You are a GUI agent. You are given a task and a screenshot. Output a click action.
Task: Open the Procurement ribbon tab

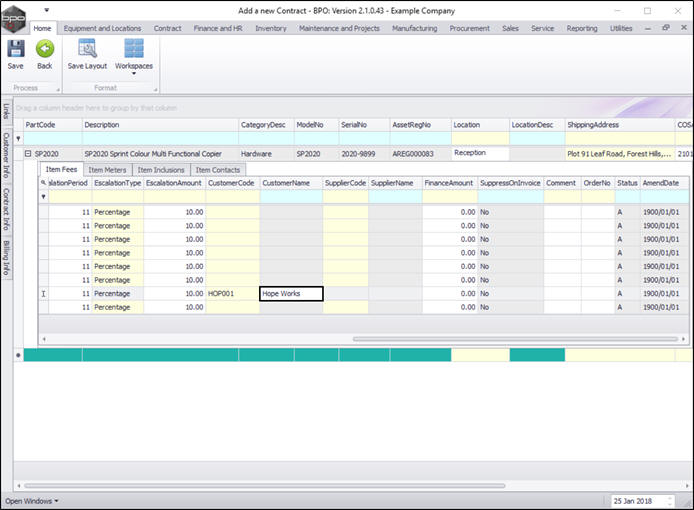(x=470, y=28)
